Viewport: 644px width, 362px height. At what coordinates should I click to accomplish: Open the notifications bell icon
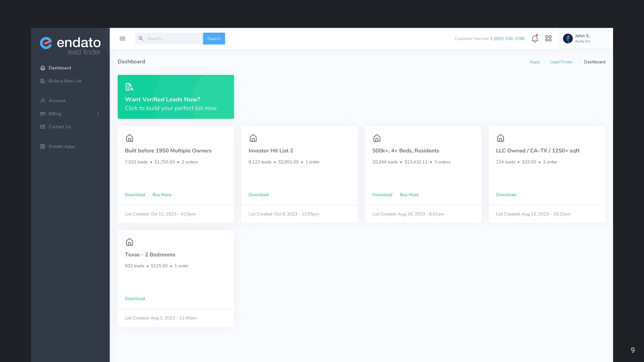click(x=535, y=39)
